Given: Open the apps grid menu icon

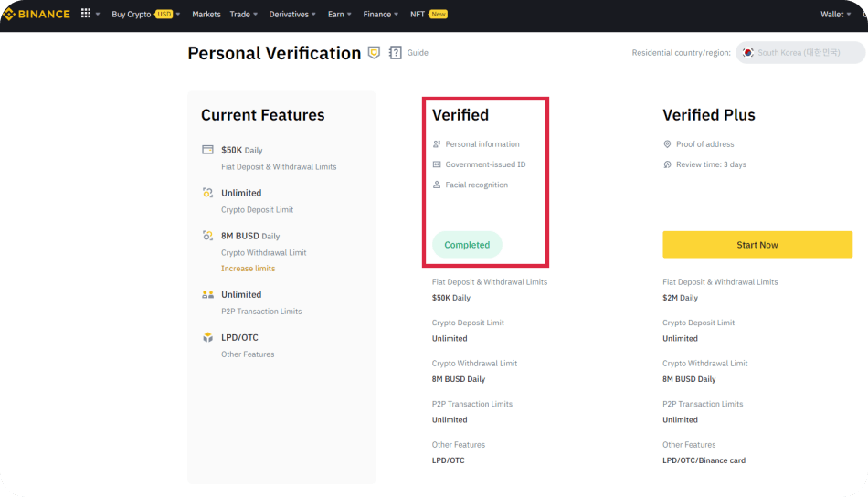Looking at the screenshot, I should pyautogui.click(x=86, y=14).
